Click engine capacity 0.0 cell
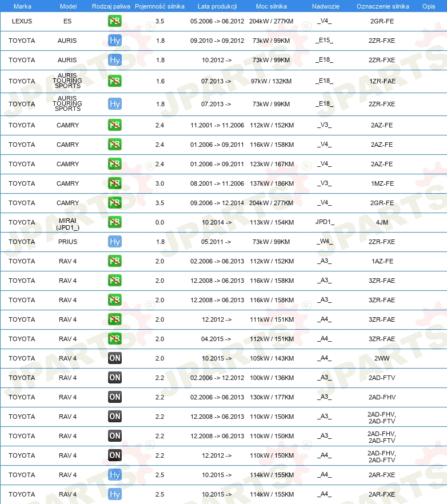Screen dimensions: 447x504 click(160, 222)
